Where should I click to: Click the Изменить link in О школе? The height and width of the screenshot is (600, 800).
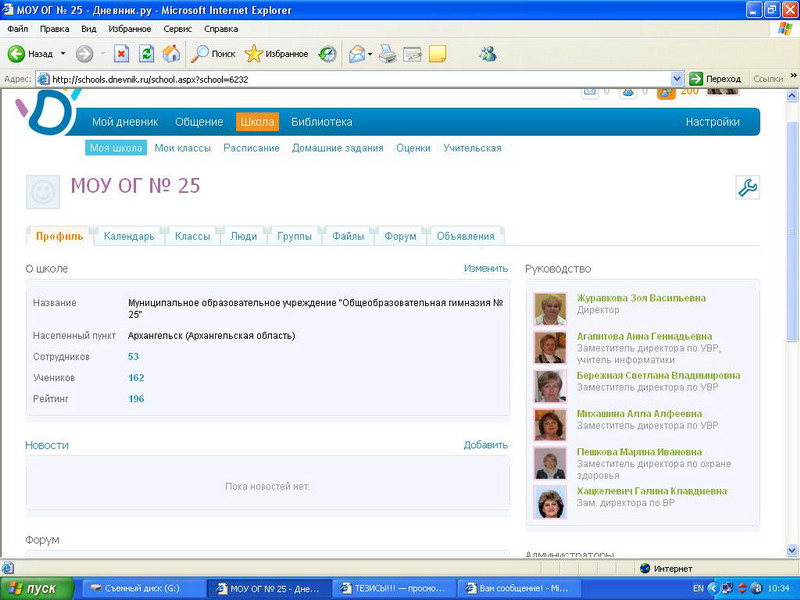(x=485, y=269)
